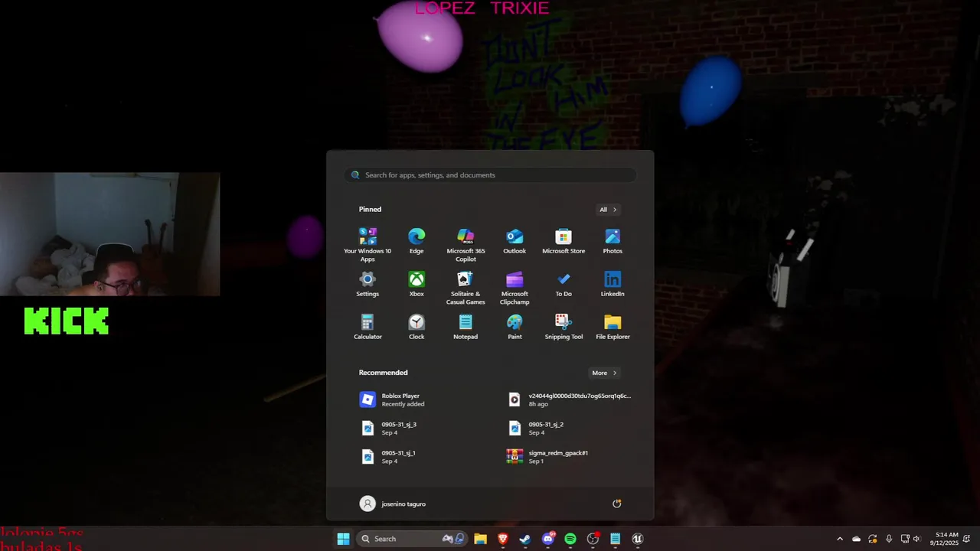
Task: Open the Clock pinned app
Action: tap(416, 327)
